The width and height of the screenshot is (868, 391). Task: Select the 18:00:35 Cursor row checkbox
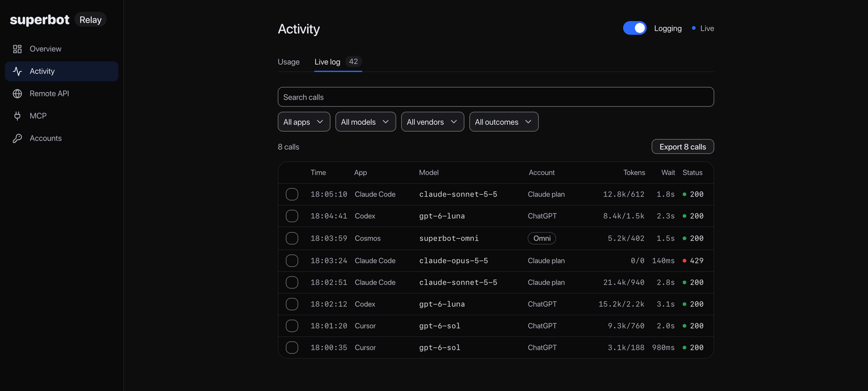coord(292,348)
